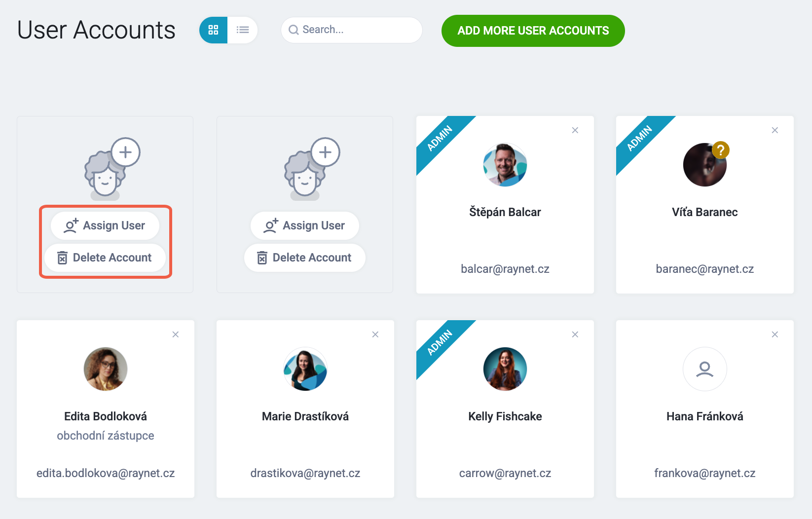Click plus icon on second empty account

325,152
